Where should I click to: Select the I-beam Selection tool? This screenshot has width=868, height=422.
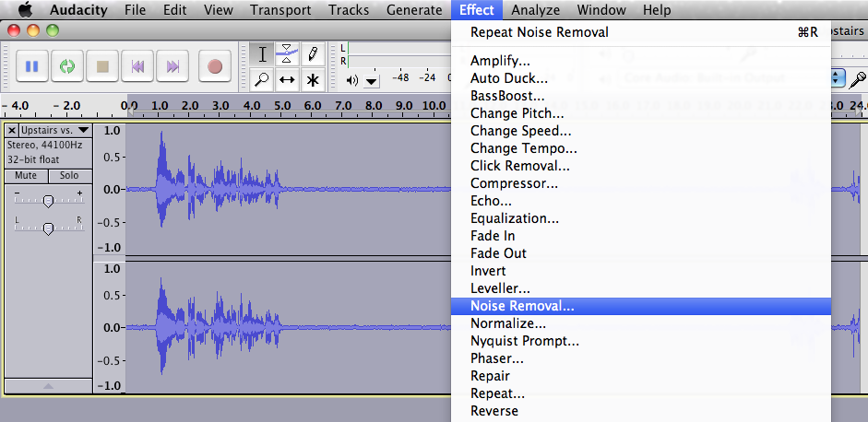coord(262,53)
